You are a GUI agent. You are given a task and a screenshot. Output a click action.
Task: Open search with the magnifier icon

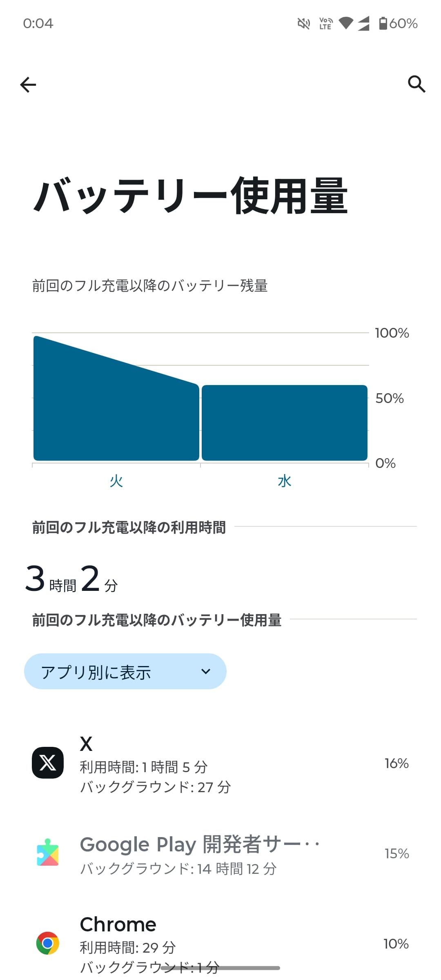click(416, 84)
